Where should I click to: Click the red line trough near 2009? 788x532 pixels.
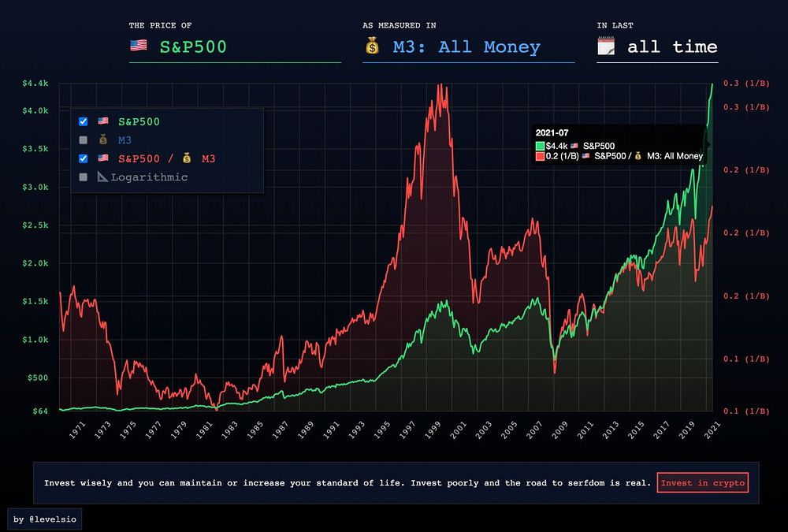pyautogui.click(x=555, y=371)
